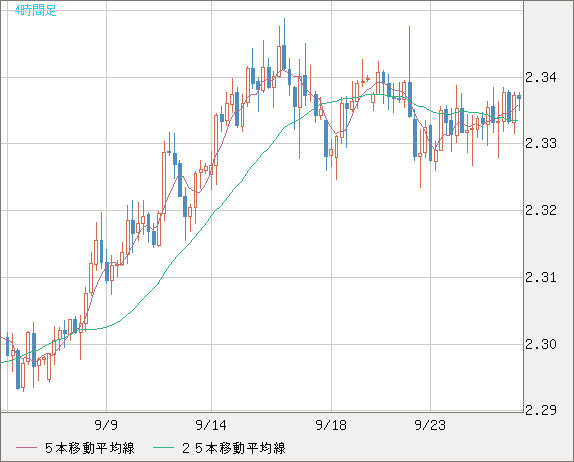Click the 4時間足 timeframe label
Screen dimensions: 574x462
(x=36, y=11)
